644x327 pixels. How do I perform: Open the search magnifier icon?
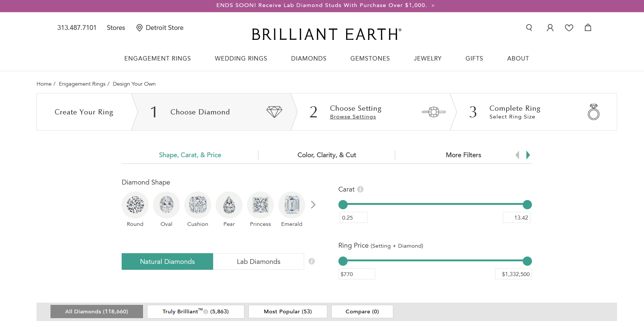529,28
